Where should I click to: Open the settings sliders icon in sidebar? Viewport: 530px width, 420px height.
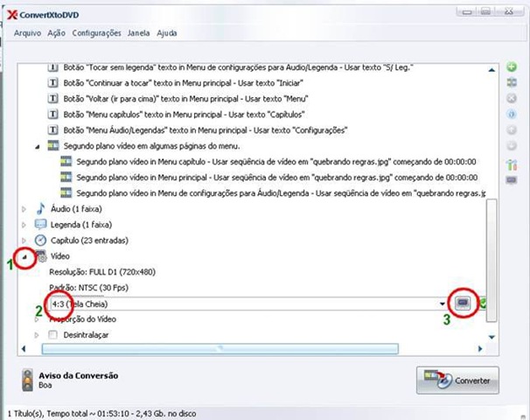[512, 164]
